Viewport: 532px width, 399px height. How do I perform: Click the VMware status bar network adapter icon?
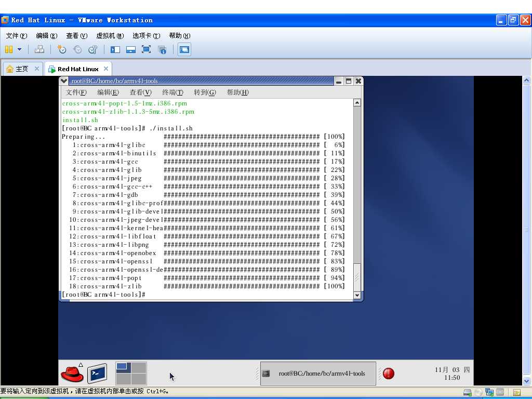pos(489,393)
